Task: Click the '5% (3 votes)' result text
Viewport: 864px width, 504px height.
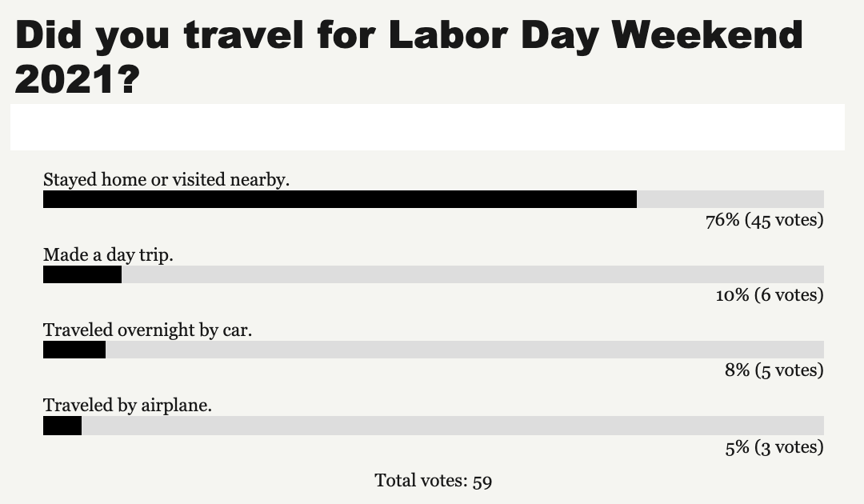Action: (x=774, y=446)
